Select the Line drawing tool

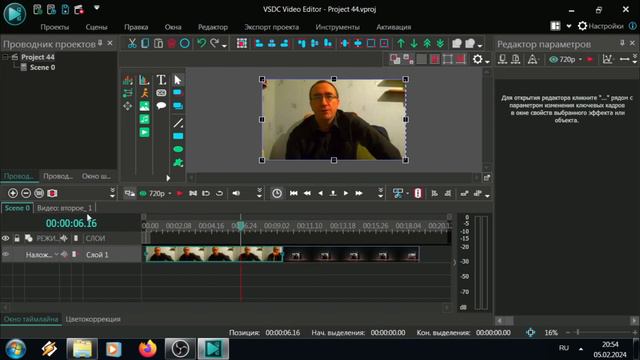(178, 123)
